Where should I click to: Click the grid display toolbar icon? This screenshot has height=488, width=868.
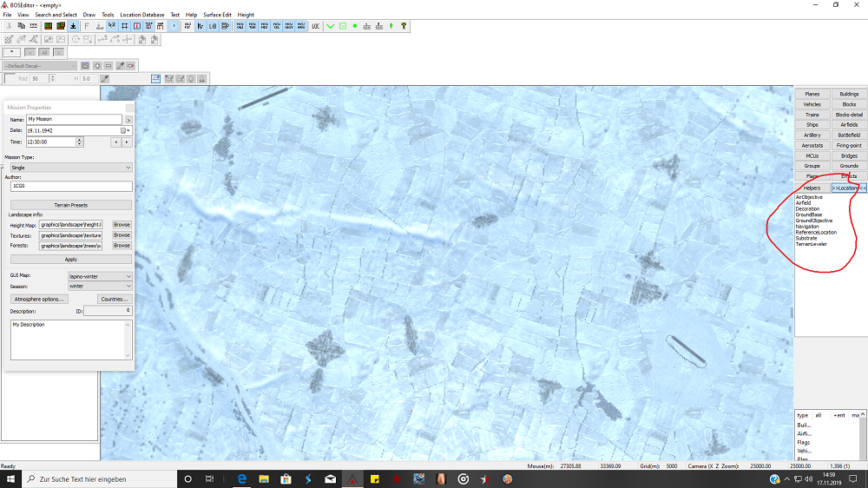pos(124,26)
